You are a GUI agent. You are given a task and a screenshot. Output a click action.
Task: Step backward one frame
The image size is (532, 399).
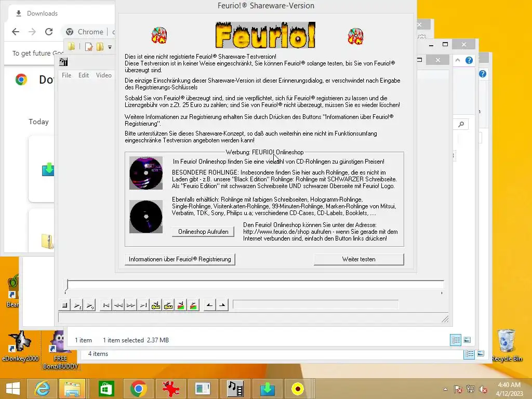click(x=118, y=305)
